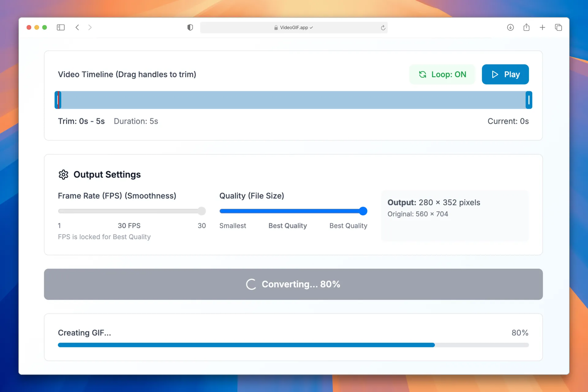Click the right trim handle on the timeline
Viewport: 588px width, 392px height.
tap(529, 100)
